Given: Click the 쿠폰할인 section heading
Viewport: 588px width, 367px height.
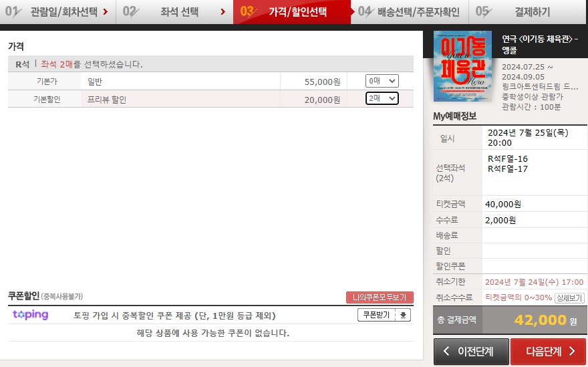Looking at the screenshot, I should pyautogui.click(x=23, y=295).
